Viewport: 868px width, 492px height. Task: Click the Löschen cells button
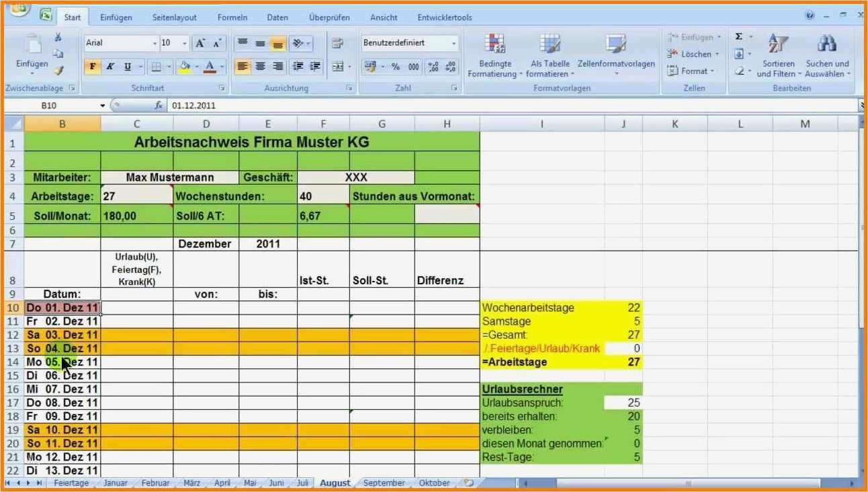694,54
